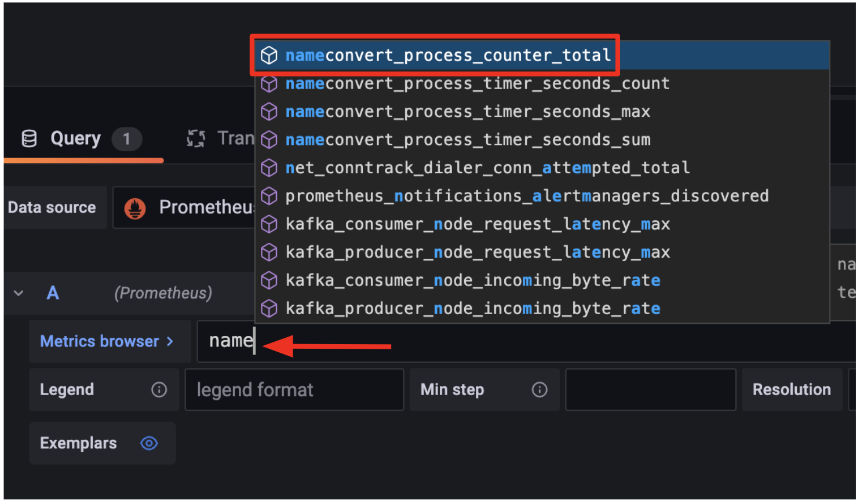Viewport: 860px width, 504px height.
Task: Click the Prometheus flame data source icon
Action: point(135,208)
